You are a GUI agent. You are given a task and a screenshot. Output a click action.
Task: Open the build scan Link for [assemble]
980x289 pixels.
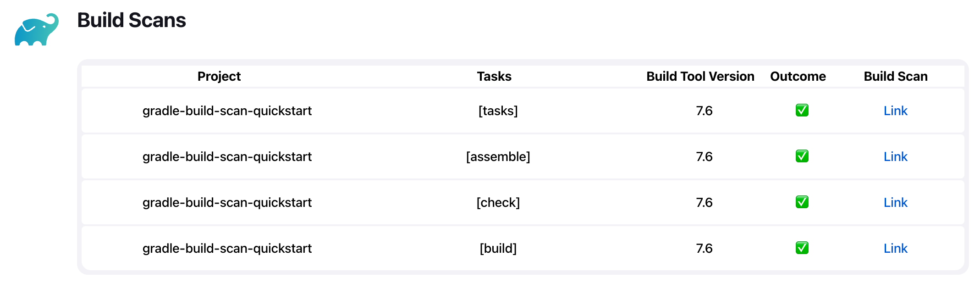click(895, 156)
